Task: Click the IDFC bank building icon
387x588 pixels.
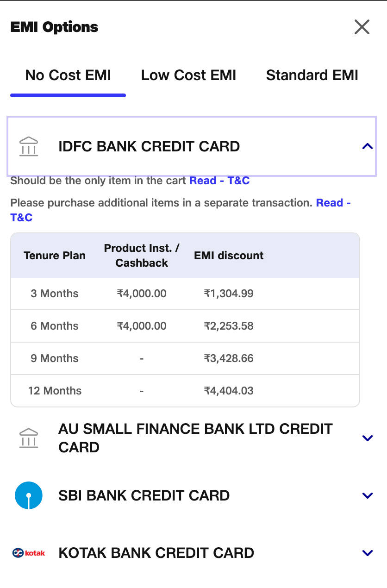Action: tap(29, 147)
